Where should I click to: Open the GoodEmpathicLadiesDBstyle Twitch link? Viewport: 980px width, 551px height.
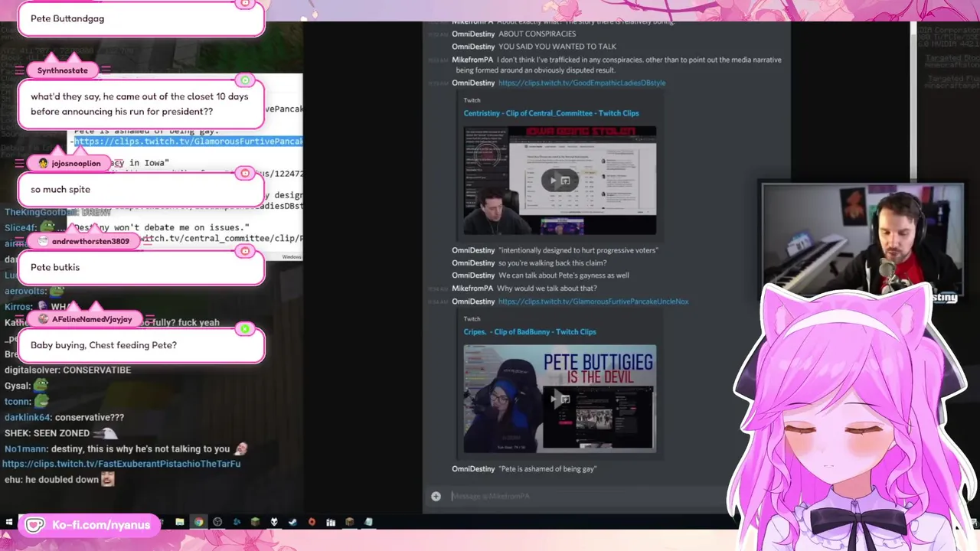click(582, 83)
